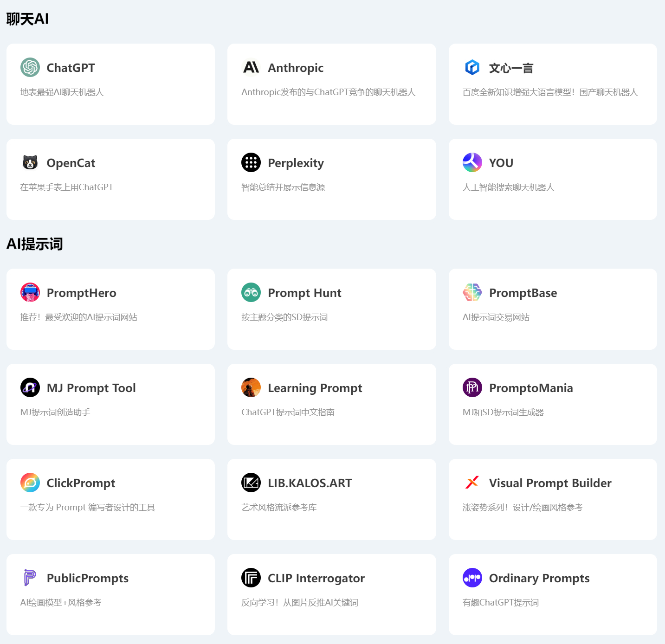The height and width of the screenshot is (644, 665).
Task: Click description 'AI绘画模型+风格参考'
Action: (61, 603)
